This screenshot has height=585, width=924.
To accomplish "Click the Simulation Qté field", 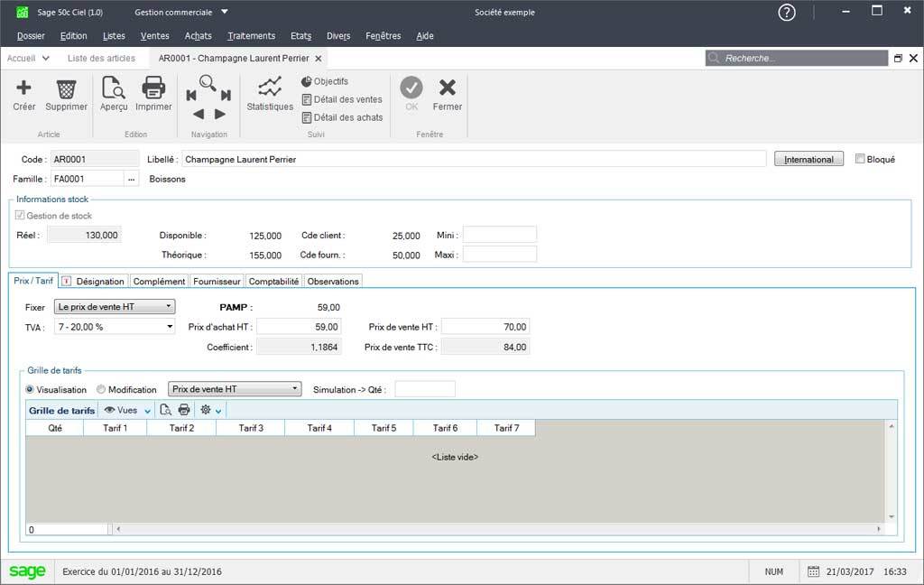I will pyautogui.click(x=425, y=389).
